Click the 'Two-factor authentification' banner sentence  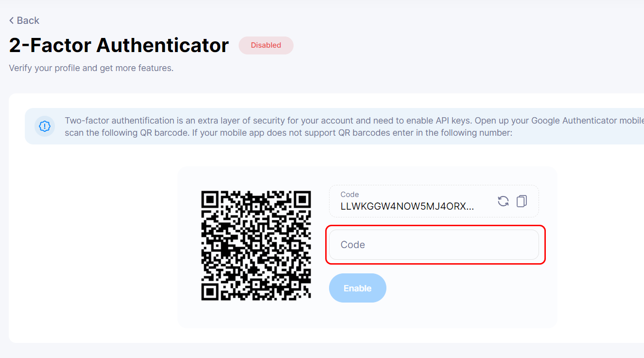[243, 121]
